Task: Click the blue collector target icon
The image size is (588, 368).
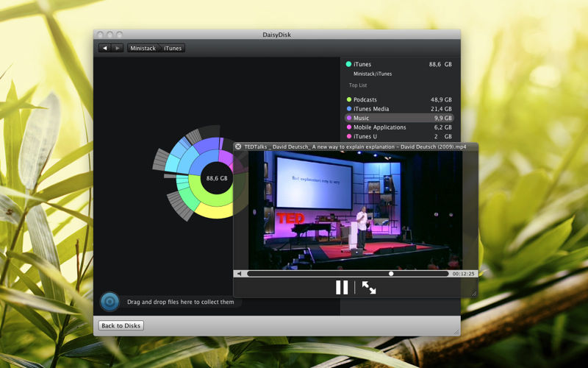Action: click(110, 302)
